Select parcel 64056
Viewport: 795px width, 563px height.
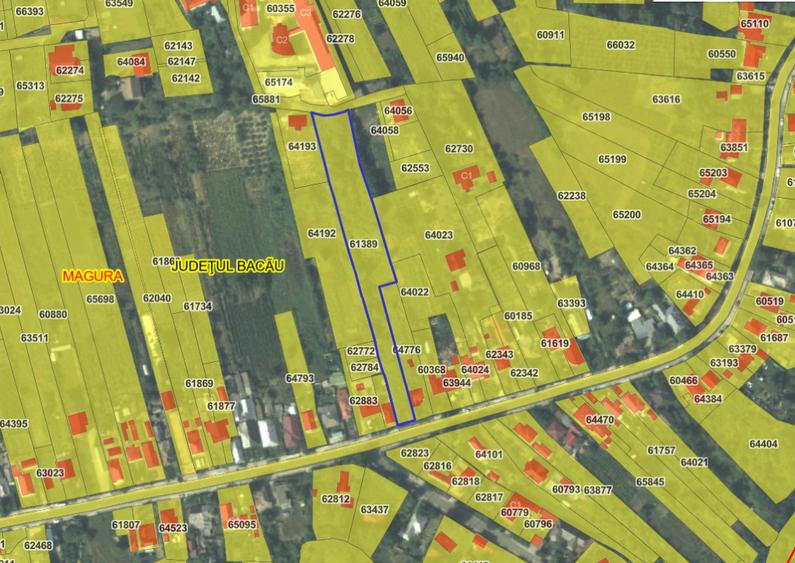point(398,111)
